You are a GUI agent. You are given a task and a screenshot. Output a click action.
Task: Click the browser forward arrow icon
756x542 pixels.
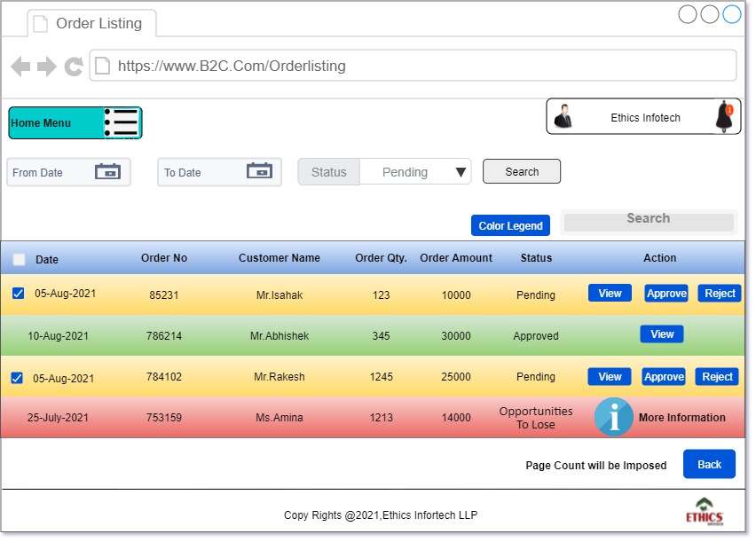[47, 67]
